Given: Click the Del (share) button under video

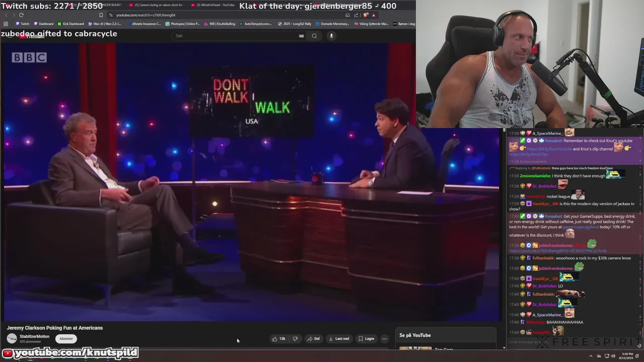Looking at the screenshot, I should pyautogui.click(x=313, y=339).
